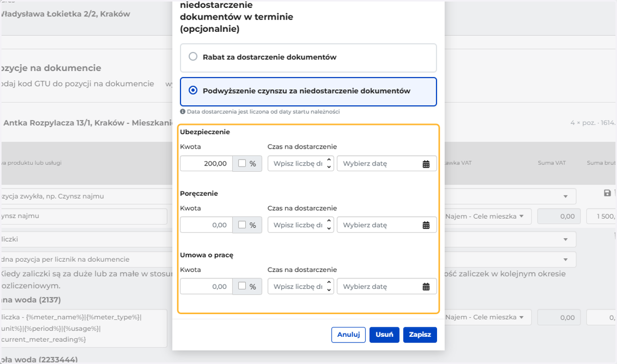Click the Anuluj button

click(x=348, y=335)
